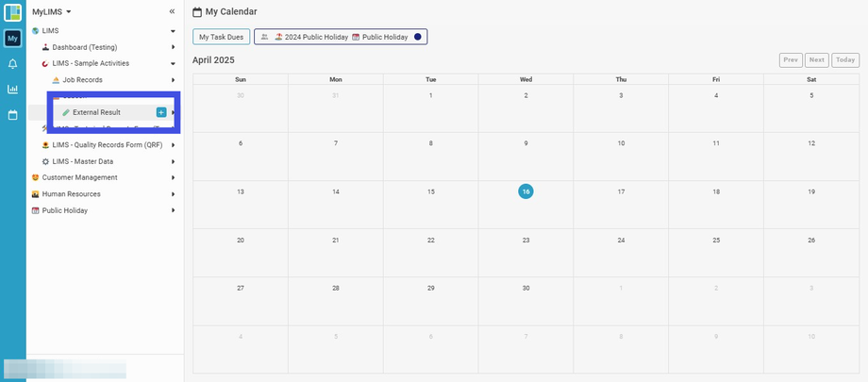Image resolution: width=868 pixels, height=382 pixels.
Task: Click the dark blue color dot in filter
Action: click(x=418, y=37)
